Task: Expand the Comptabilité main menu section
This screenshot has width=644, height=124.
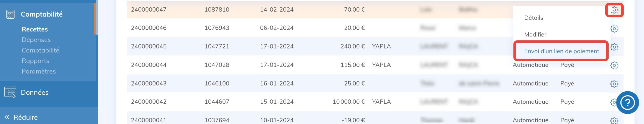Action: tap(41, 14)
